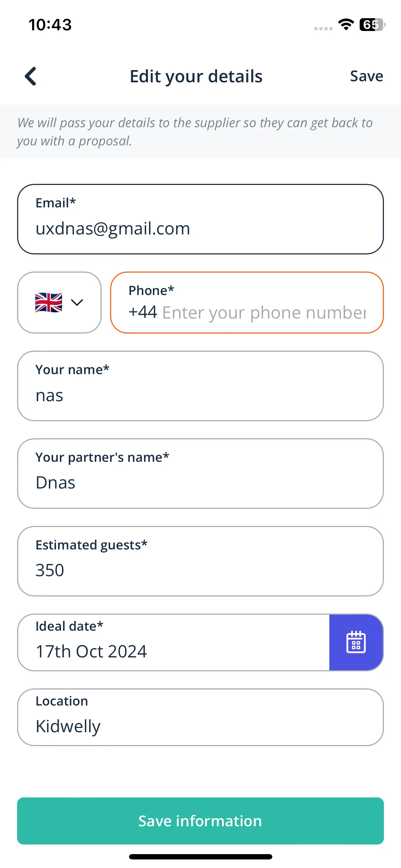Focus the Phone number input field
This screenshot has height=868, width=401.
pyautogui.click(x=247, y=303)
